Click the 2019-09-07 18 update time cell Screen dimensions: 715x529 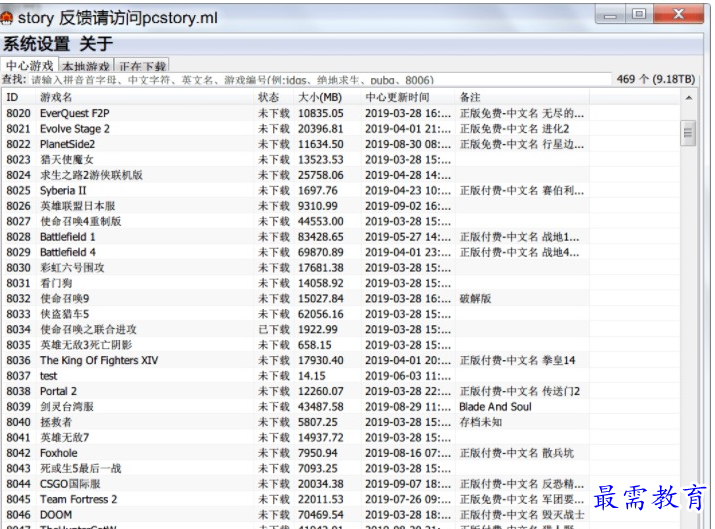[408, 484]
